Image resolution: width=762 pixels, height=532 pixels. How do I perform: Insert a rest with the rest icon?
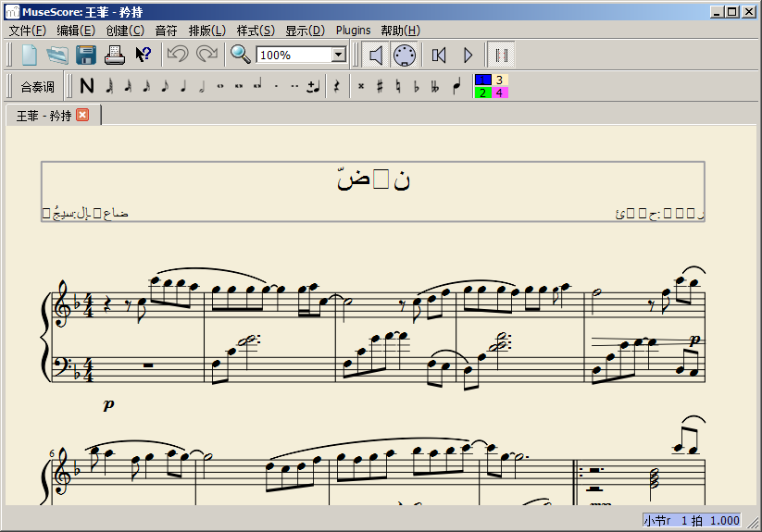337,86
